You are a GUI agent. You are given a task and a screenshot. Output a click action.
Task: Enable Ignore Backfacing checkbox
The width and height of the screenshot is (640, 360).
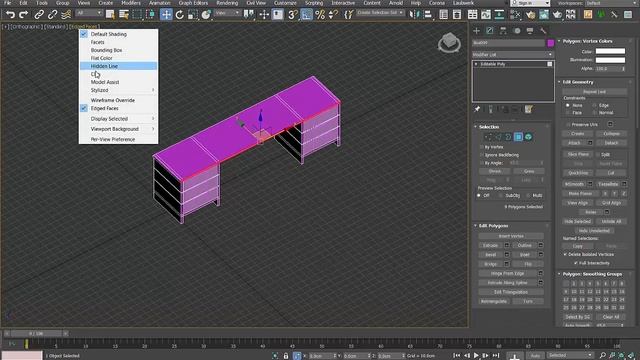point(482,155)
